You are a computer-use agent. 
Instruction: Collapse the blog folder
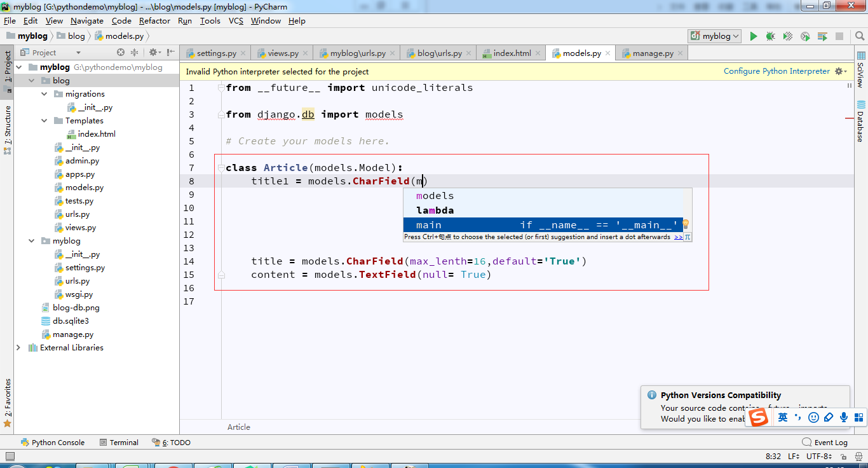[32, 80]
